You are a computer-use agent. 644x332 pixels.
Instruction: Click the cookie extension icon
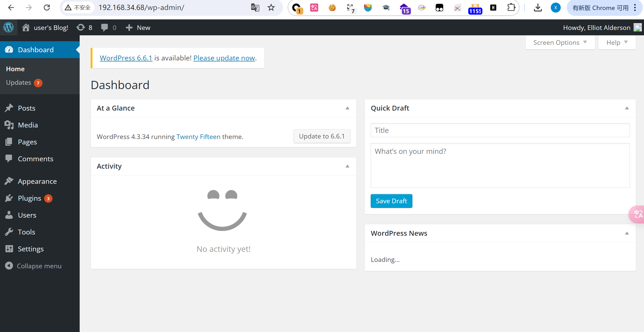(x=332, y=8)
